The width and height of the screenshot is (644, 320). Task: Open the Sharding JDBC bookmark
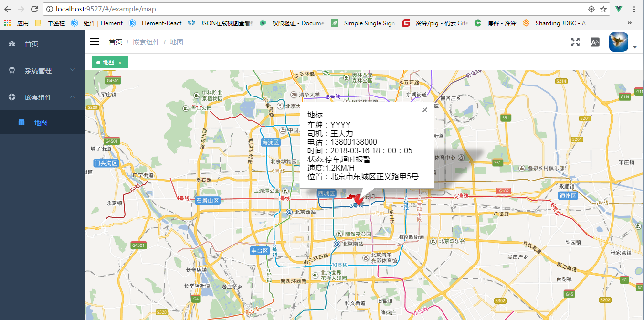coord(554,23)
